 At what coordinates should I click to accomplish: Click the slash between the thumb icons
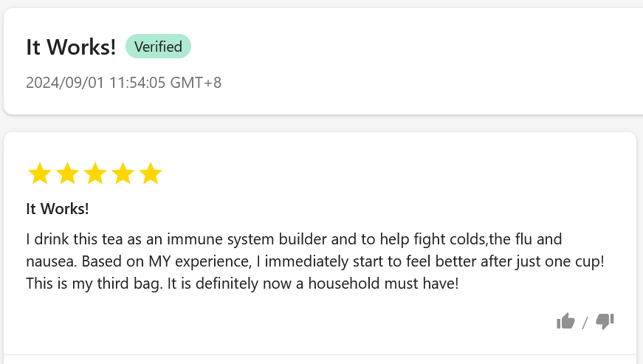pyautogui.click(x=585, y=322)
